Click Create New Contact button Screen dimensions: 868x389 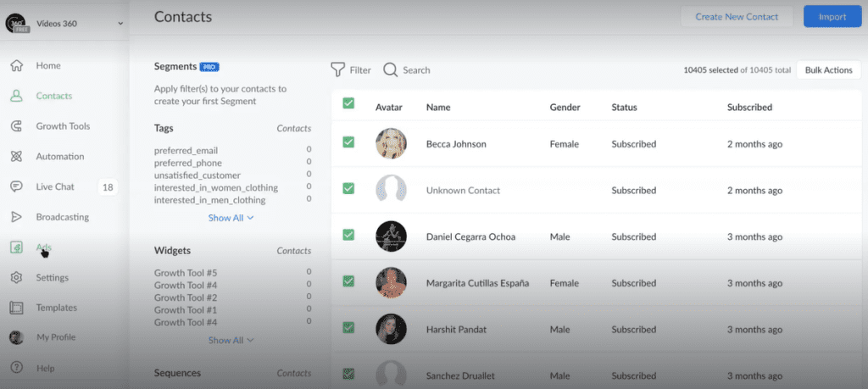[737, 17]
